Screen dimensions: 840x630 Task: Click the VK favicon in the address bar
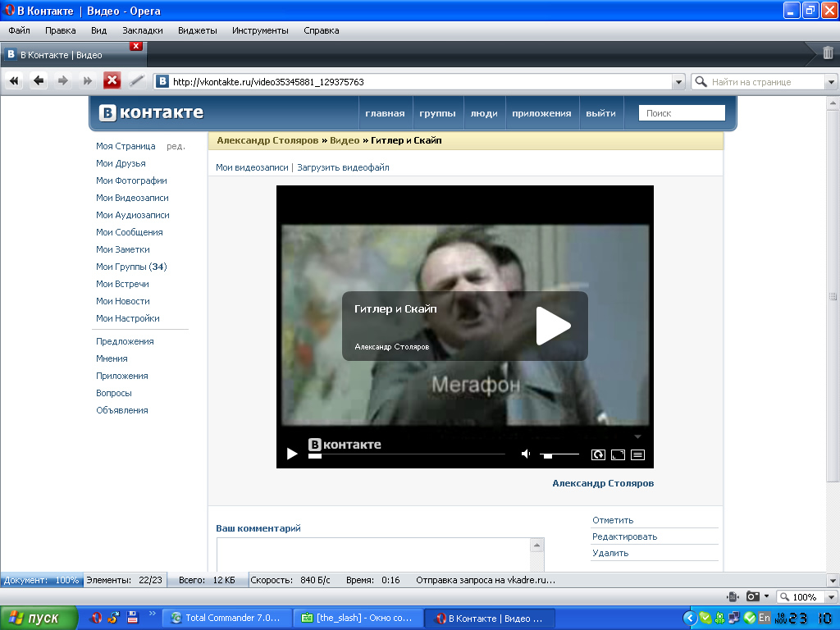pos(162,81)
